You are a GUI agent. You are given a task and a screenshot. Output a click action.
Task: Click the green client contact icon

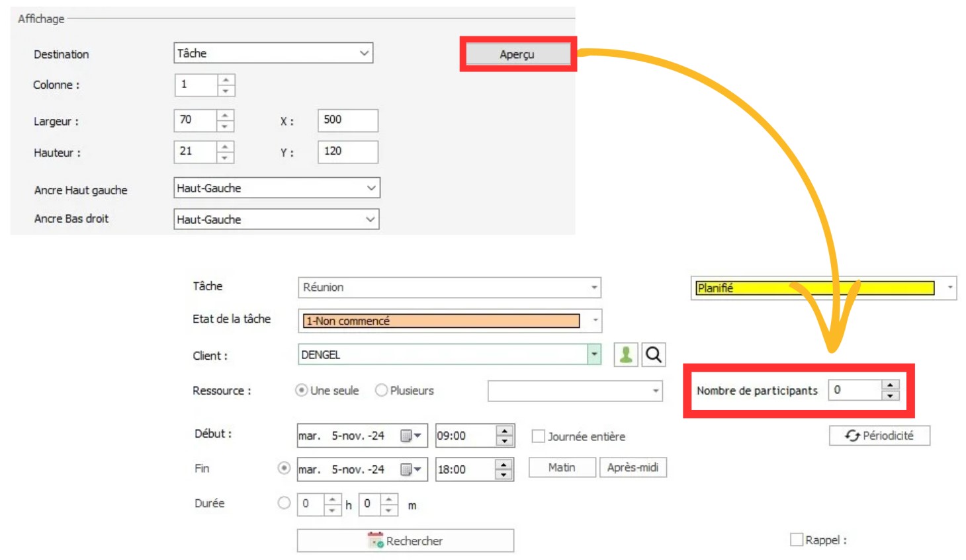point(626,354)
